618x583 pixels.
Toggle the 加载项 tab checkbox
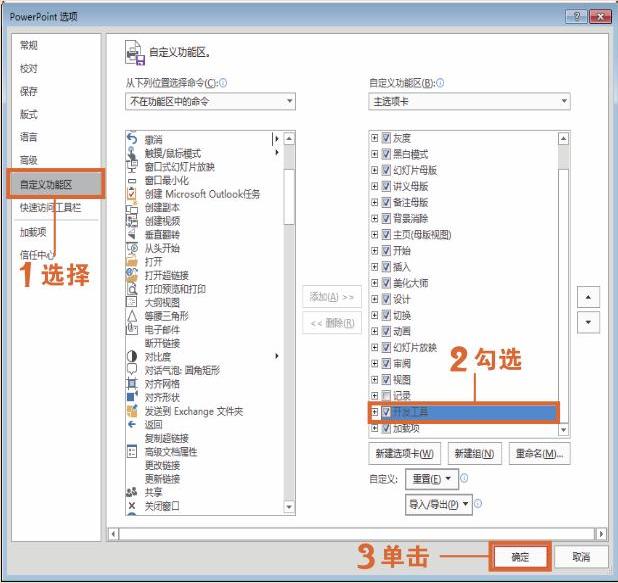coord(386,428)
